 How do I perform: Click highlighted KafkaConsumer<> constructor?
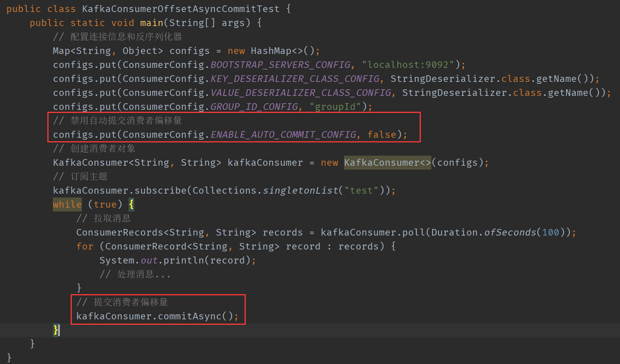pyautogui.click(x=387, y=163)
